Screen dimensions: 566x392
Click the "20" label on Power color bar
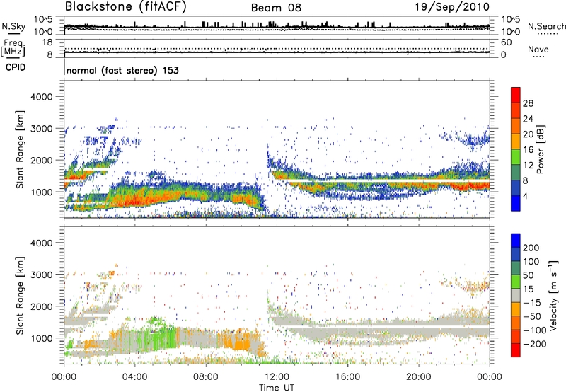click(x=528, y=134)
